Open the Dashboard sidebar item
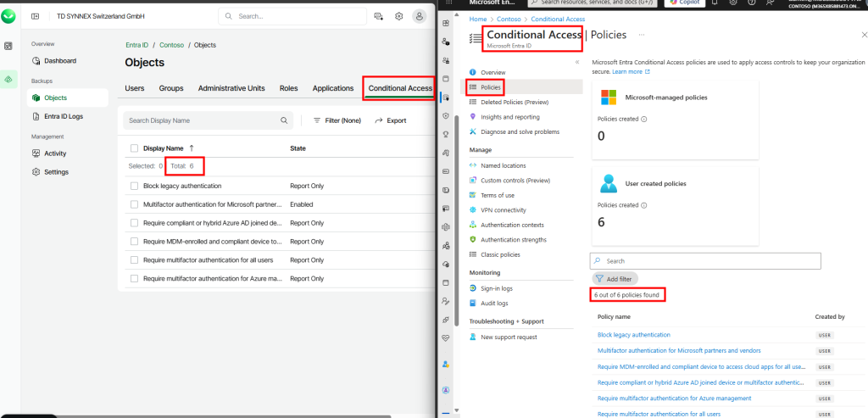868x418 pixels. (59, 61)
